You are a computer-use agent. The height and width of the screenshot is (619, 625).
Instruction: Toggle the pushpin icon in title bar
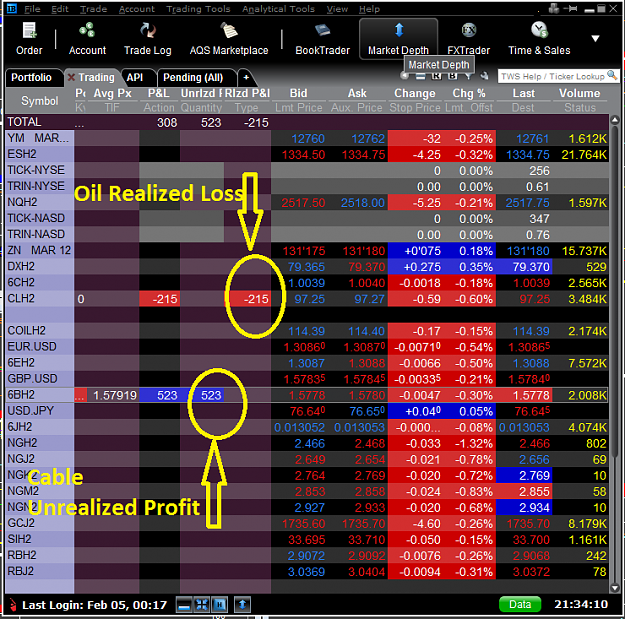point(571,8)
